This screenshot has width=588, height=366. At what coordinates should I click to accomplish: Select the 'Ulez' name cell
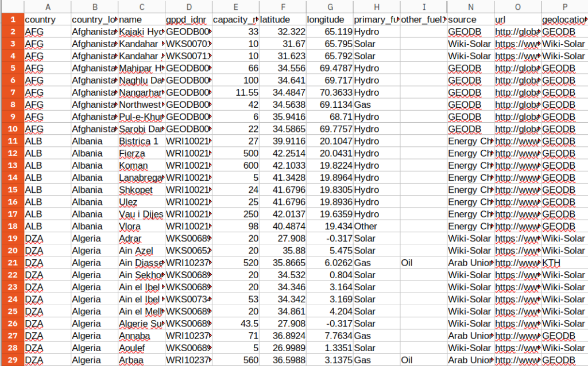point(142,202)
